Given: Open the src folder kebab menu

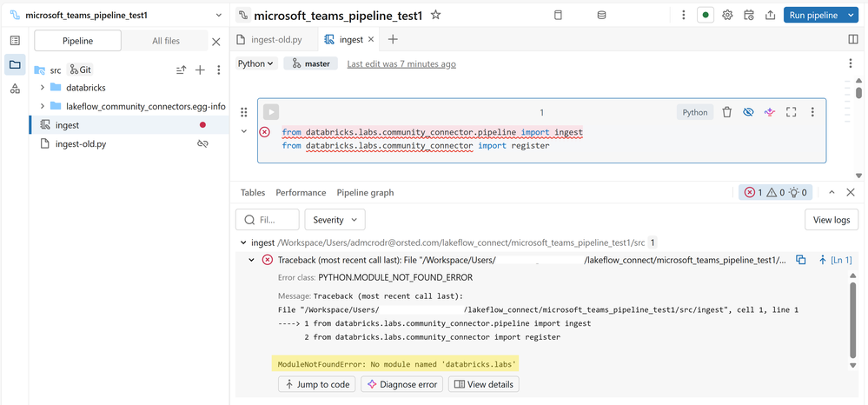Looking at the screenshot, I should (219, 70).
